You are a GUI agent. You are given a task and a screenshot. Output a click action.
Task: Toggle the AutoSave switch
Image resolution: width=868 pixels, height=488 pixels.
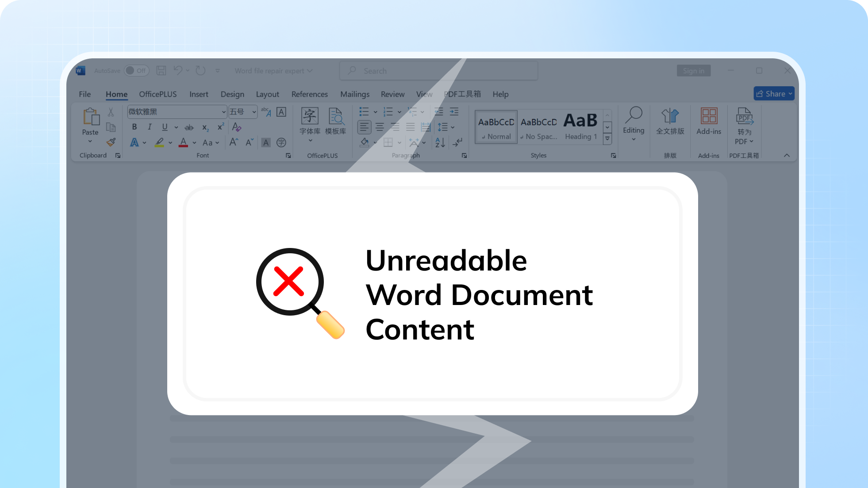pos(137,71)
